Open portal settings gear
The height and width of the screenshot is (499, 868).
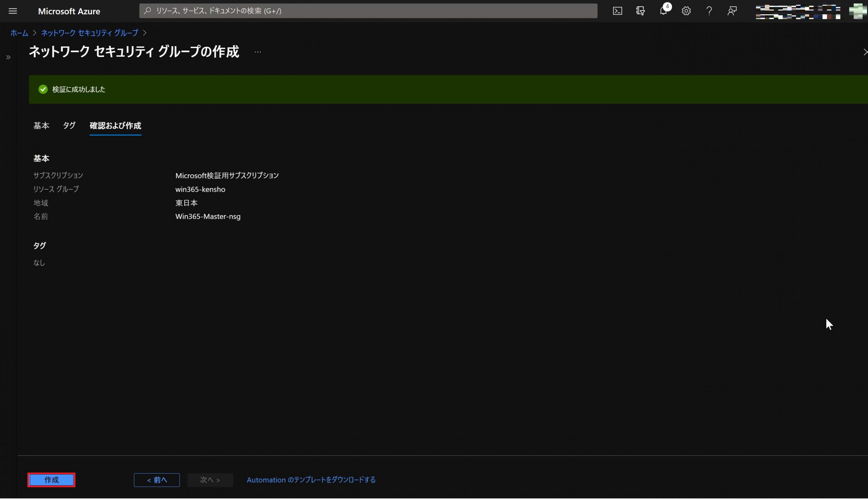pyautogui.click(x=686, y=11)
